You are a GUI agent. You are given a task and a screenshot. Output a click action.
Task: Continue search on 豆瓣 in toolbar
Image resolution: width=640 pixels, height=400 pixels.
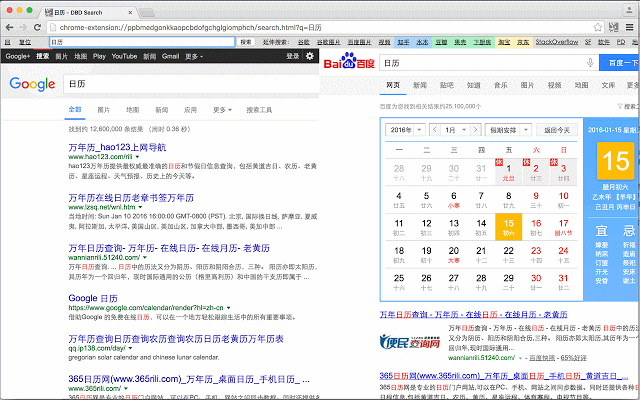(441, 42)
